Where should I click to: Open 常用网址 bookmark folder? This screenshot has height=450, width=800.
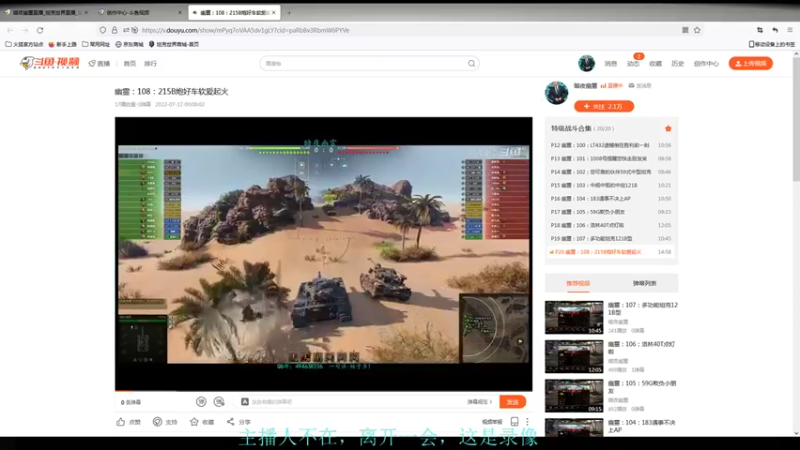pos(95,44)
